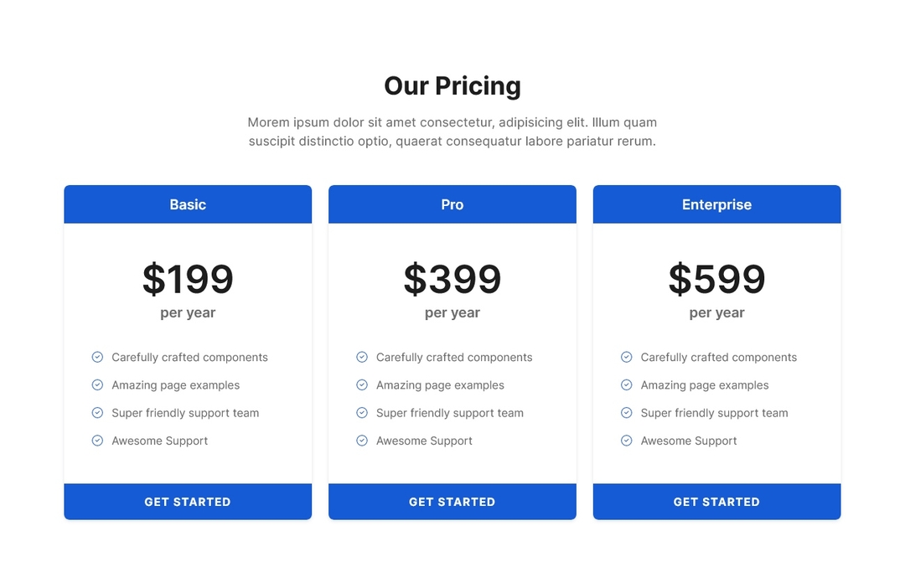Click the checkmark icon beside Enterprise's Carefully crafted components

coord(626,357)
